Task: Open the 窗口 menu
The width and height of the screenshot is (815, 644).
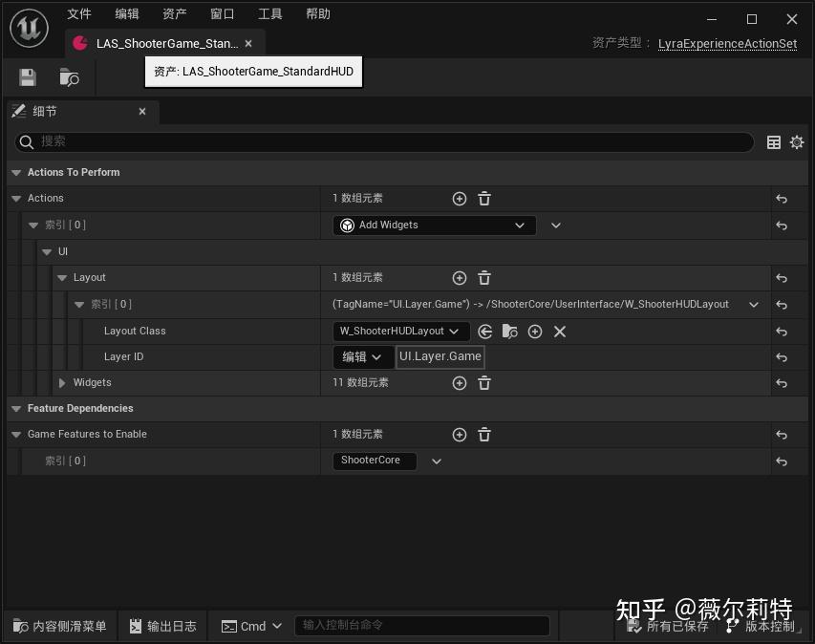Action: pyautogui.click(x=221, y=13)
